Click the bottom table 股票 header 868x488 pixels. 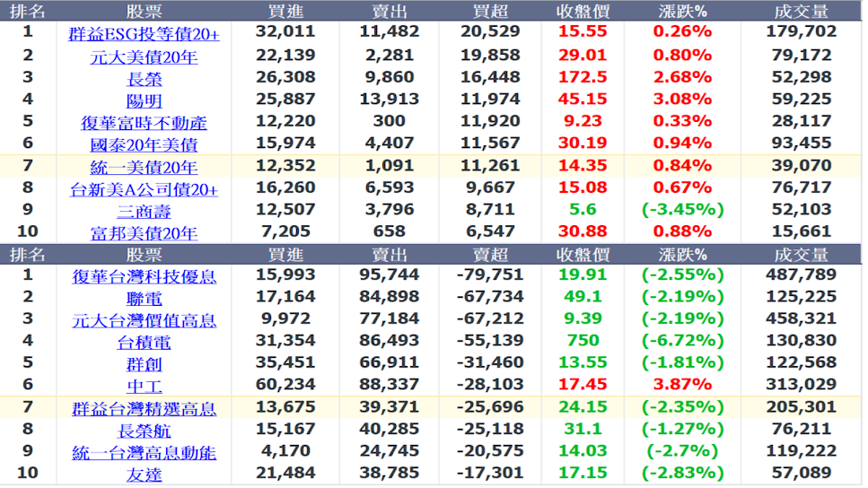[144, 255]
